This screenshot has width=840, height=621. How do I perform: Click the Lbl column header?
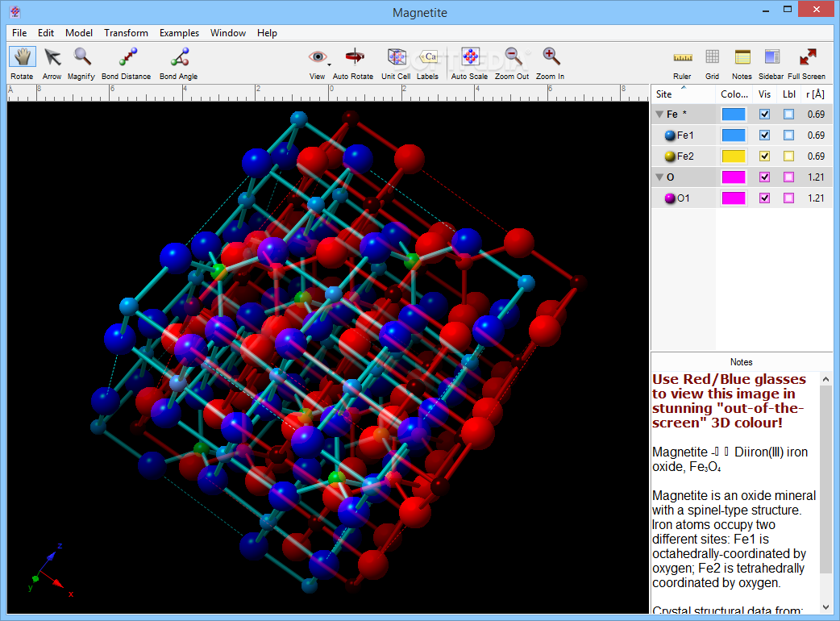click(788, 94)
